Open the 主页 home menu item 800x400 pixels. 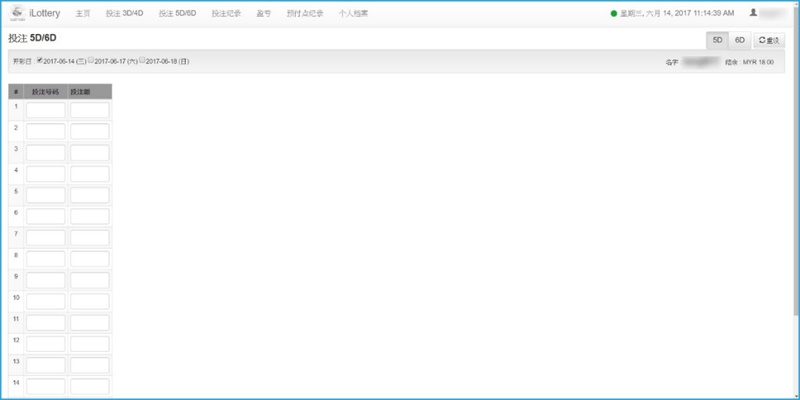coord(83,14)
